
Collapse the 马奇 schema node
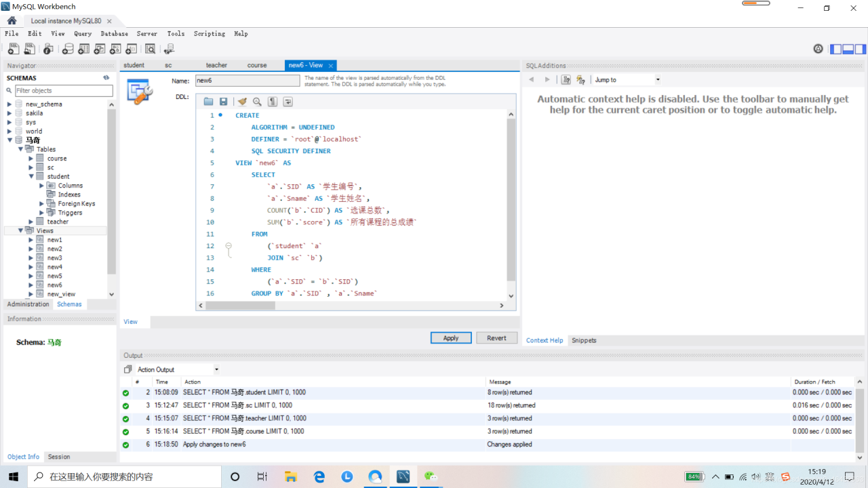tap(9, 140)
